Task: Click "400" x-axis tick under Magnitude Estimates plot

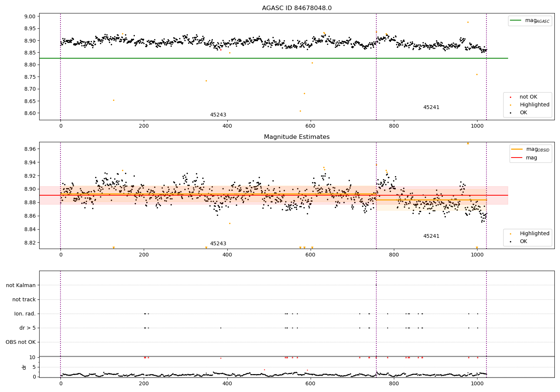Action: 227,255
